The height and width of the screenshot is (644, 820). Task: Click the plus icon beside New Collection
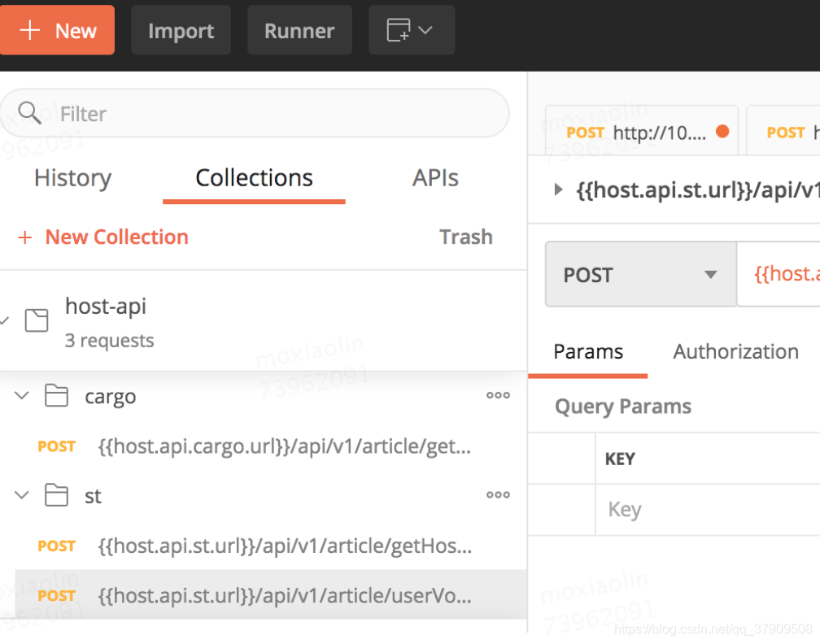coord(25,237)
